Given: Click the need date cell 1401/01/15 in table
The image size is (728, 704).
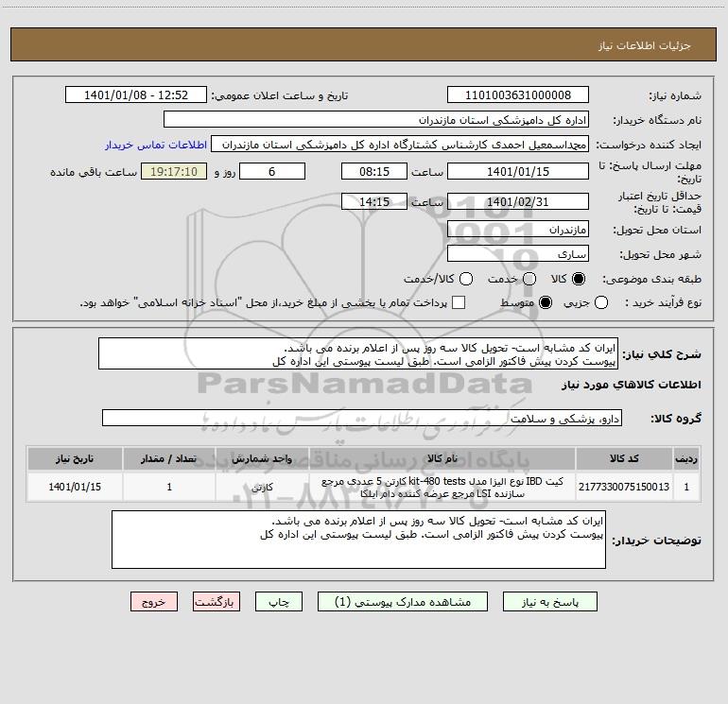Looking at the screenshot, I should click(x=75, y=487).
